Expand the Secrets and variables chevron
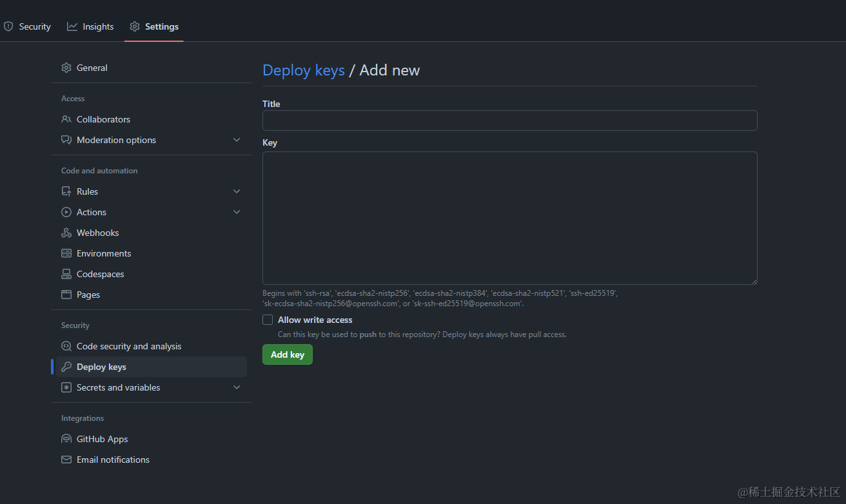The width and height of the screenshot is (846, 504). coord(237,387)
